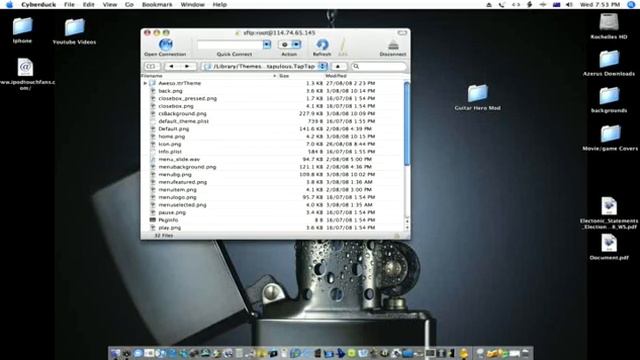Sort by the Filename column header
This screenshot has width=640, height=360.
209,76
